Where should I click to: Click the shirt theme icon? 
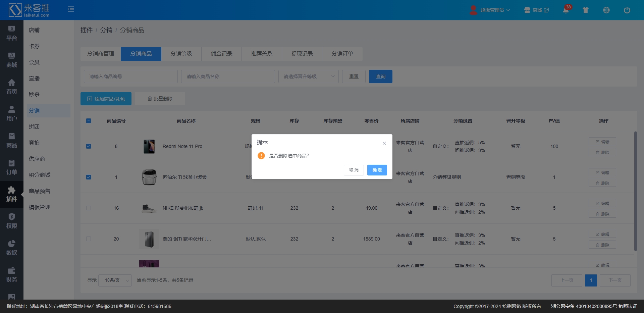click(x=586, y=10)
